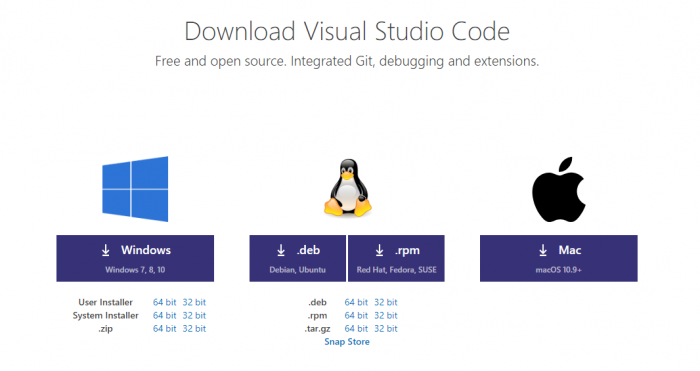700x371 pixels.
Task: Click the Linux Tux penguin icon
Action: (x=348, y=188)
